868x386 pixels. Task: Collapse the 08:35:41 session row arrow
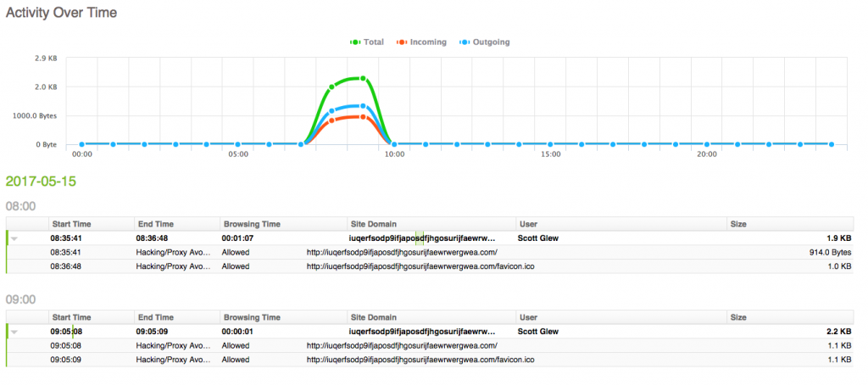(x=15, y=238)
